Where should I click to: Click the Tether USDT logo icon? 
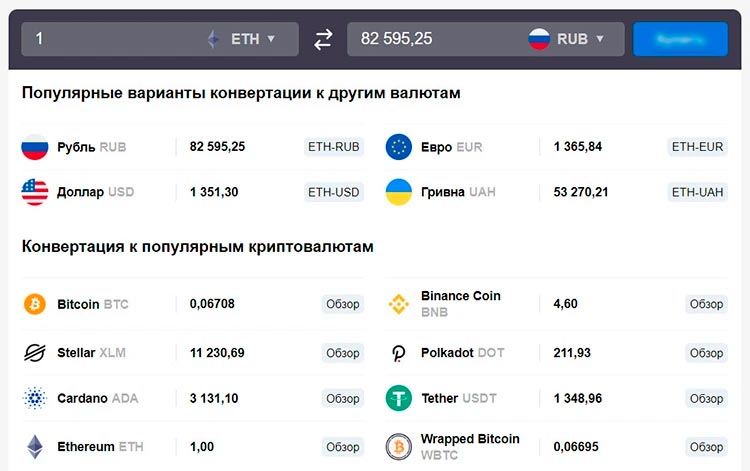click(x=398, y=398)
